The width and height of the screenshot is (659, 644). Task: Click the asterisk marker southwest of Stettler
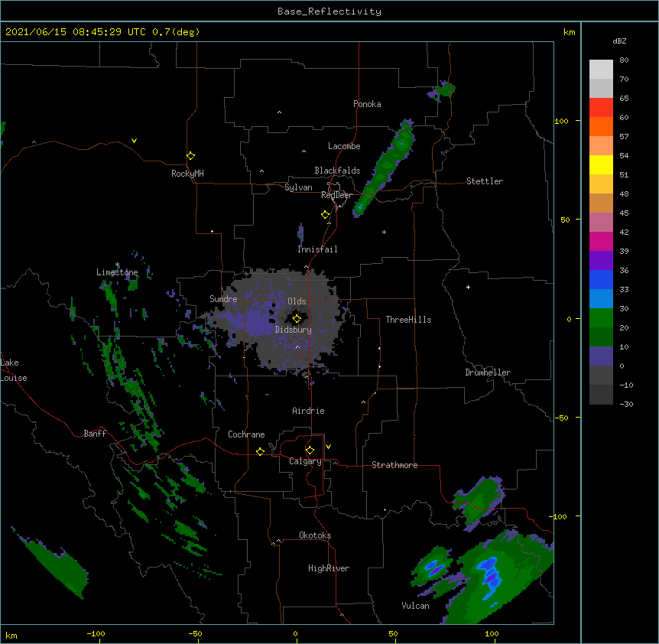(384, 232)
